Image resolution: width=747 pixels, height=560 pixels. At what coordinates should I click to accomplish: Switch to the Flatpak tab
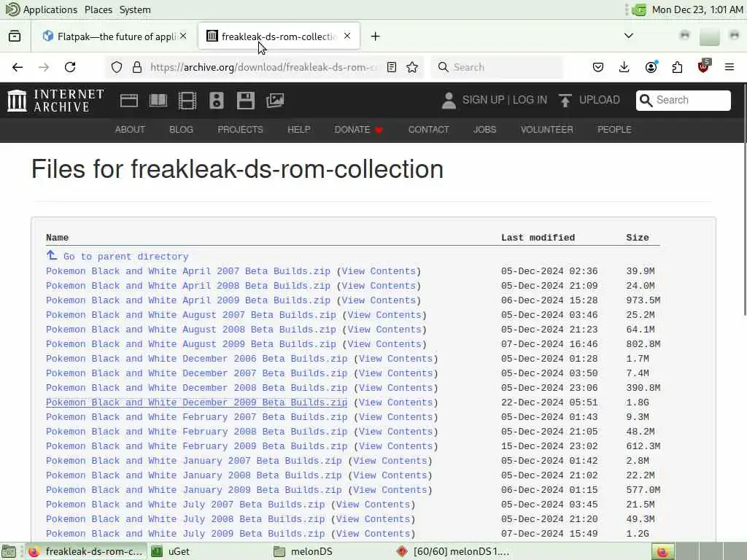click(115, 36)
